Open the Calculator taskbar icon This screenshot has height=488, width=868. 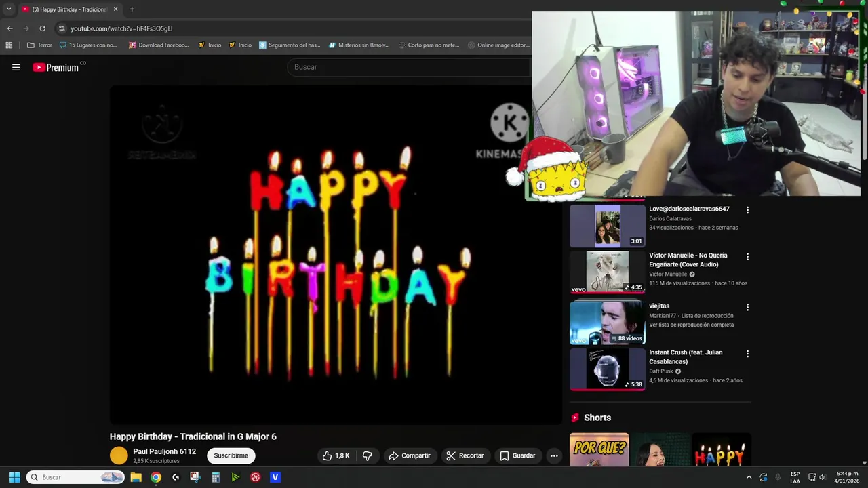tap(216, 477)
